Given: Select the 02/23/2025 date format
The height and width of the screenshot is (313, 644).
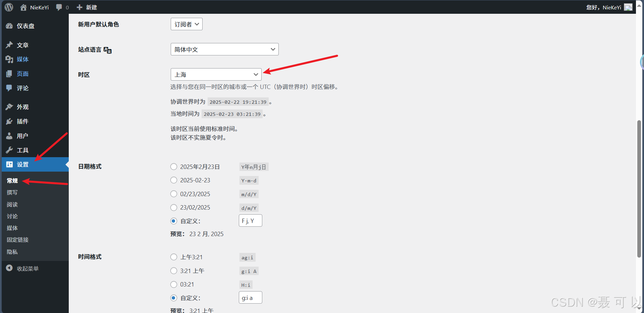Looking at the screenshot, I should click(x=174, y=194).
